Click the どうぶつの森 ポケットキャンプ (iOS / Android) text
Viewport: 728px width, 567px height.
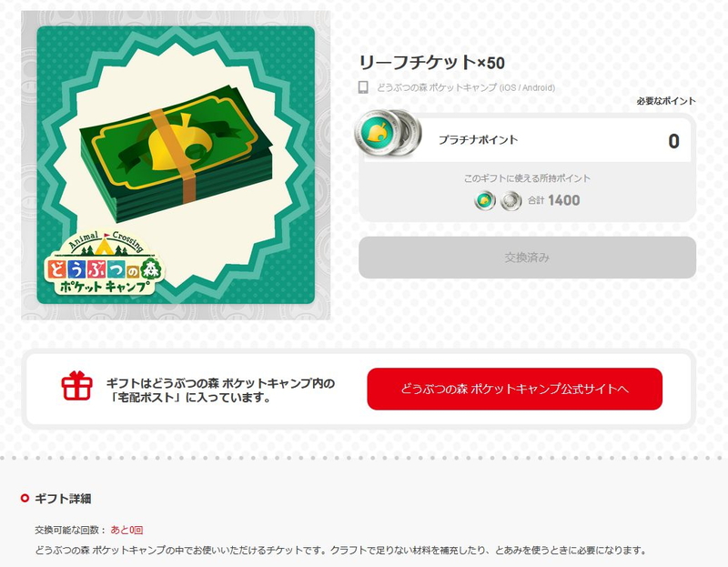coord(466,87)
